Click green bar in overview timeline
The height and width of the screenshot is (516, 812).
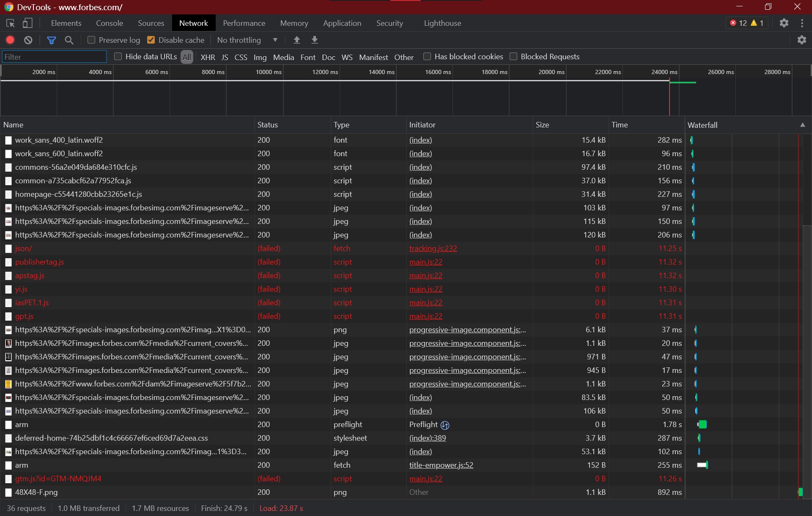click(683, 82)
